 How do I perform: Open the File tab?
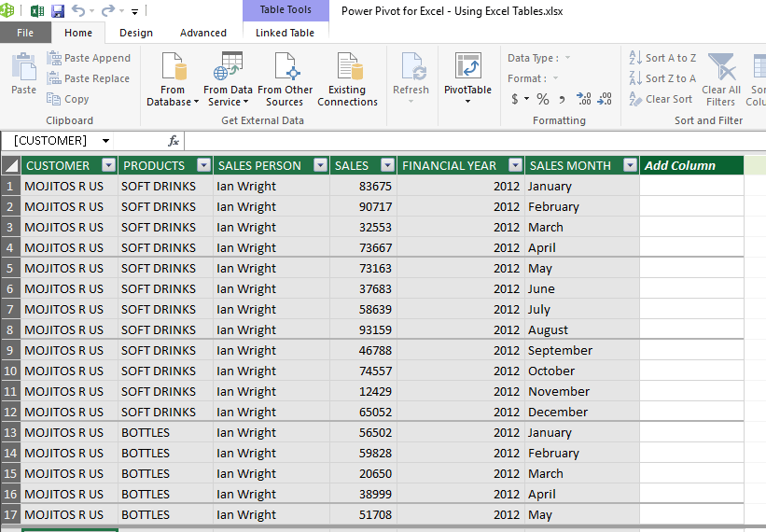[x=25, y=33]
